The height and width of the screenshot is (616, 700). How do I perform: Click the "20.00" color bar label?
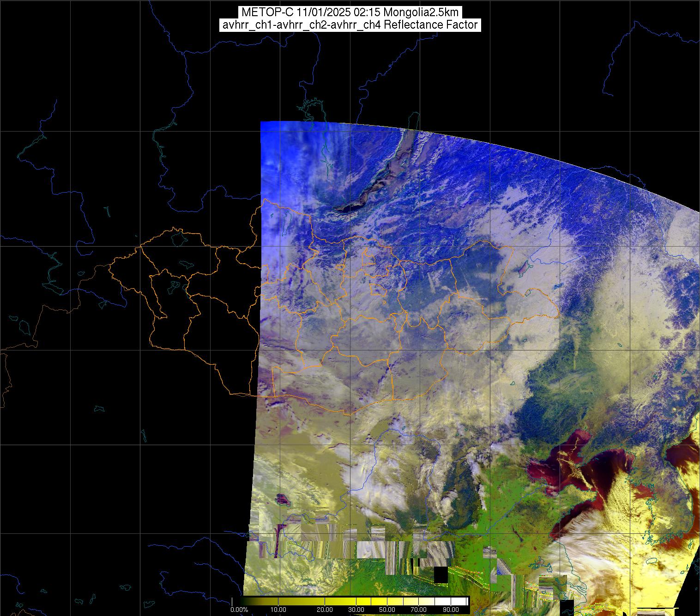[x=325, y=610]
